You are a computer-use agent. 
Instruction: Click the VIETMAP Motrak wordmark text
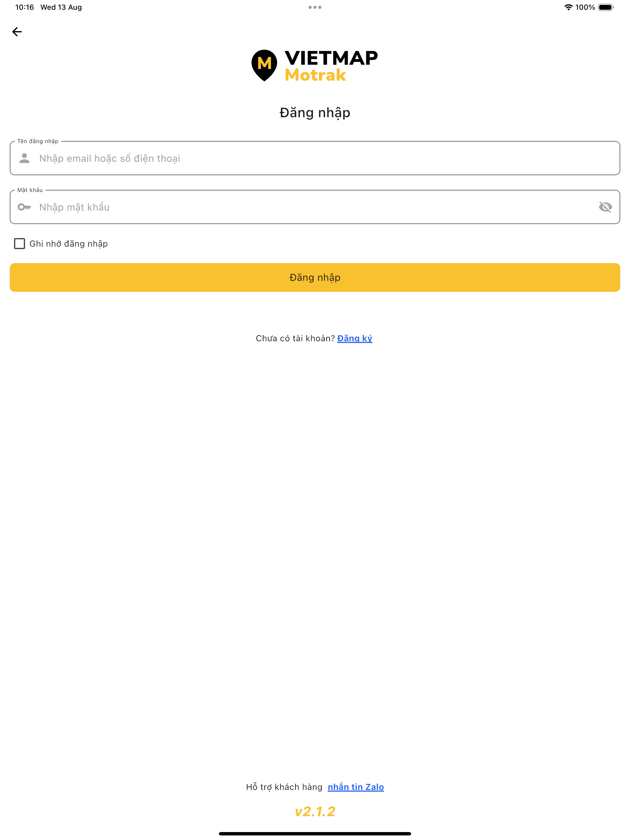(331, 66)
